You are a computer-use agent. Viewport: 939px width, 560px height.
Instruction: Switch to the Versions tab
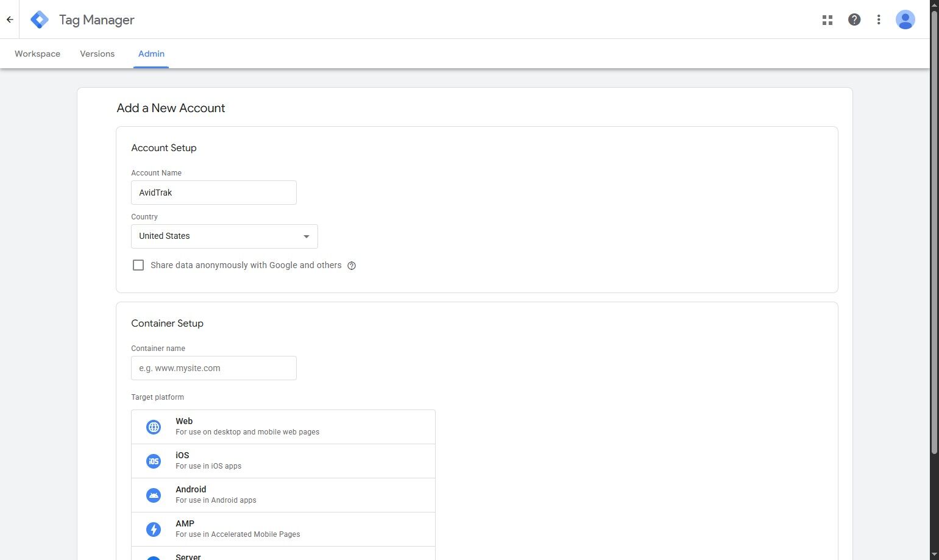point(97,54)
